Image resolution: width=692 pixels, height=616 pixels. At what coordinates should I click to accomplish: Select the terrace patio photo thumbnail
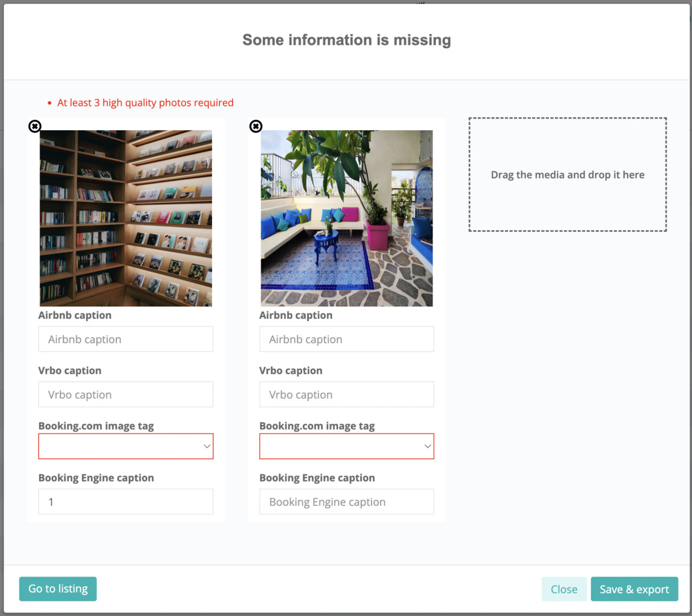pyautogui.click(x=347, y=218)
